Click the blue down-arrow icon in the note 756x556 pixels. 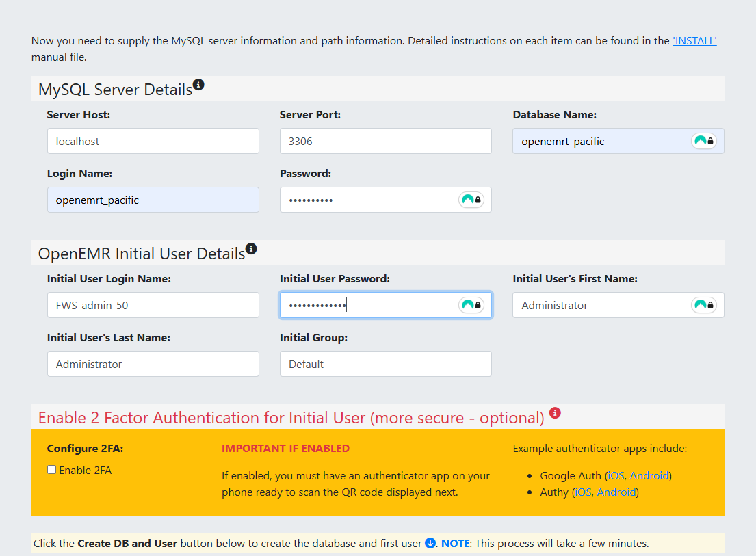click(x=430, y=544)
